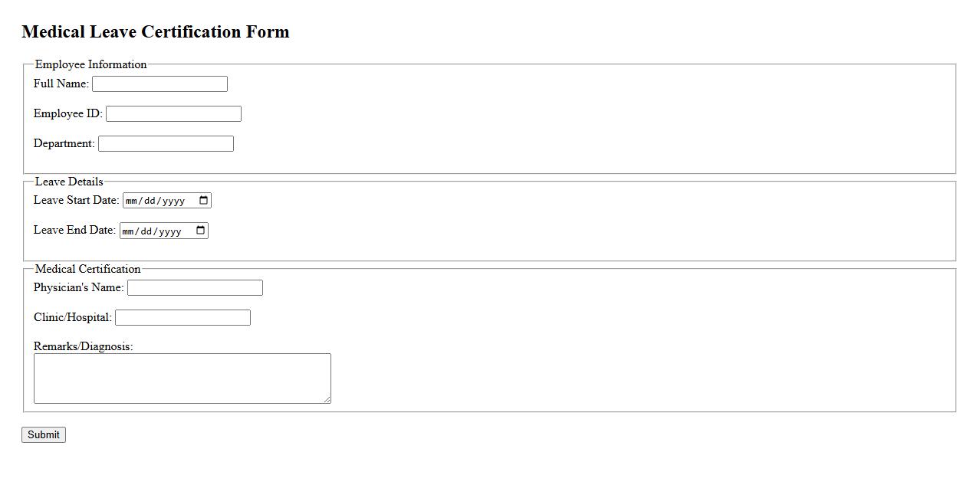Focus the Clinic/Hospital text box
The image size is (980, 498).
(x=183, y=318)
